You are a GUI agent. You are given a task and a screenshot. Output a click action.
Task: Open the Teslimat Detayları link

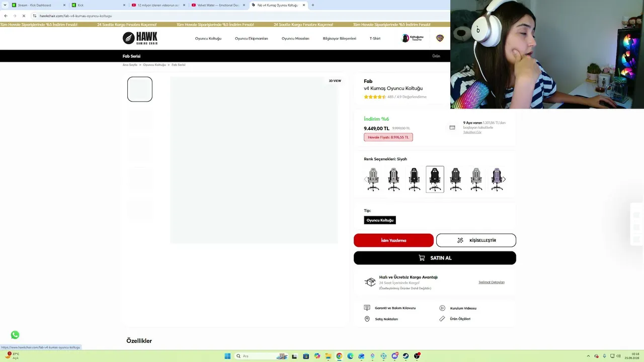(492, 282)
